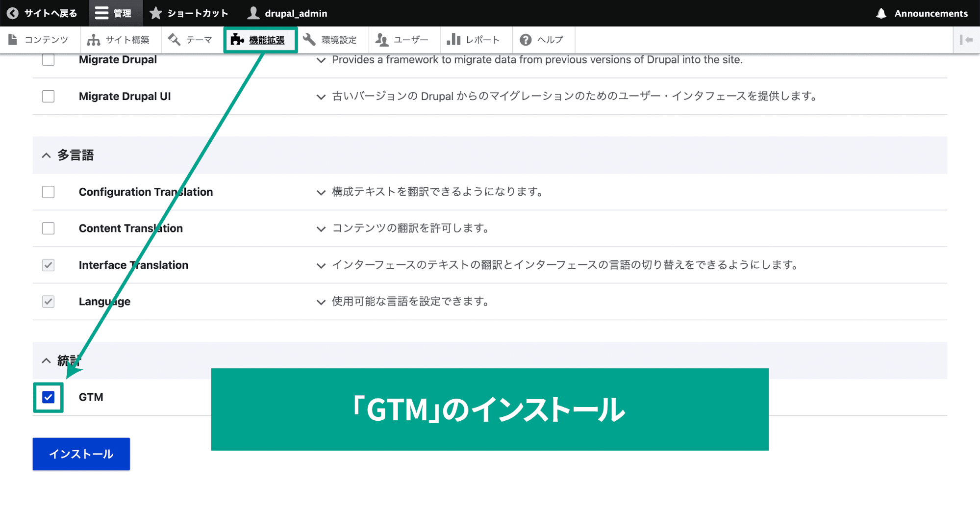Click the テーマ paintbrush icon
Viewport: 980px width, 511px height.
click(x=174, y=40)
